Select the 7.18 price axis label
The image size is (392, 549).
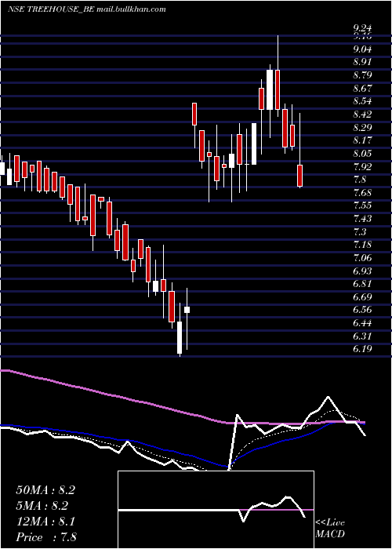click(x=362, y=245)
